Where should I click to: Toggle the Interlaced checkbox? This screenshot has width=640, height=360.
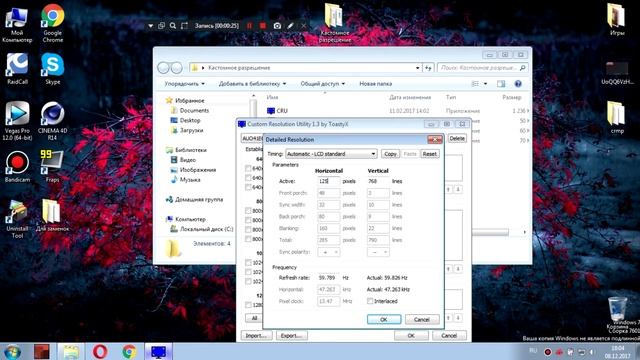coord(370,301)
